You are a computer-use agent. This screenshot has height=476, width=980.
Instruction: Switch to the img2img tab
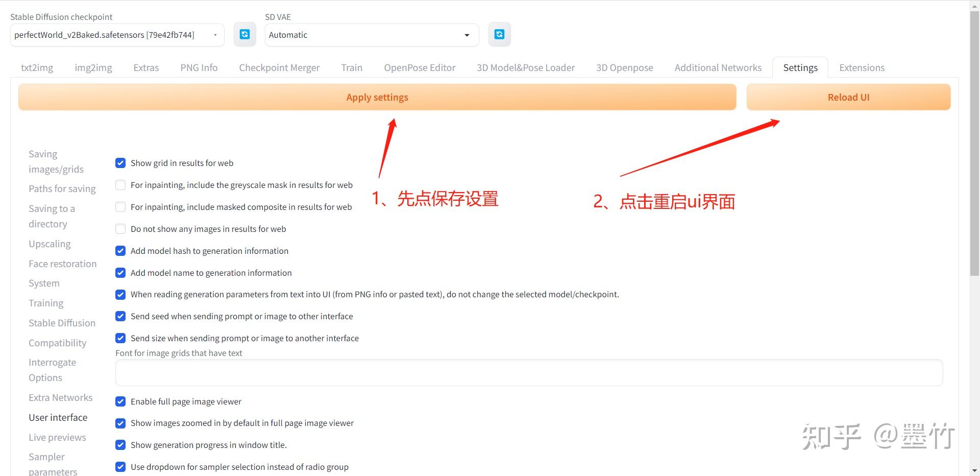(93, 67)
